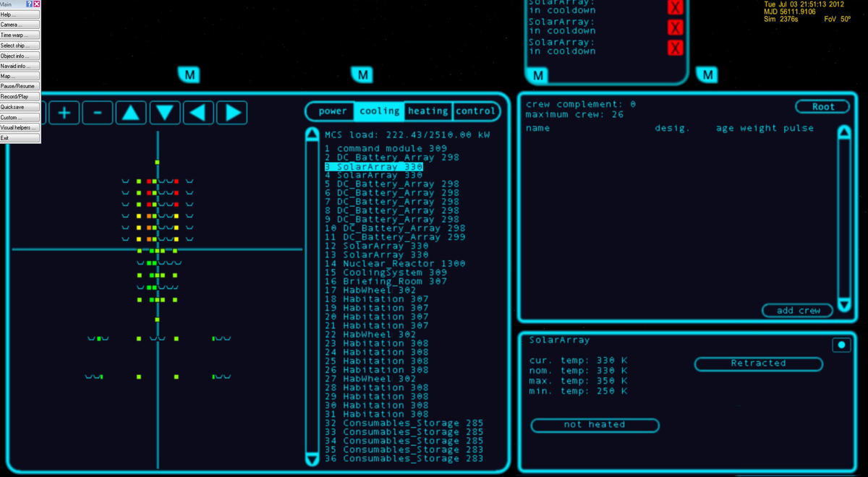Open the Select ship... dialog
Viewport: 868px width, 477px height.
[20, 46]
